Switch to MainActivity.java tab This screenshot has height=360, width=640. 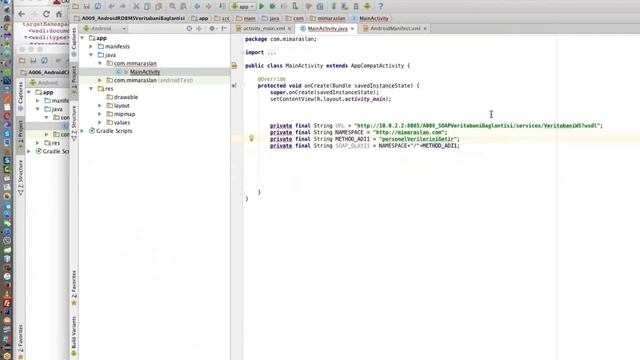click(327, 29)
